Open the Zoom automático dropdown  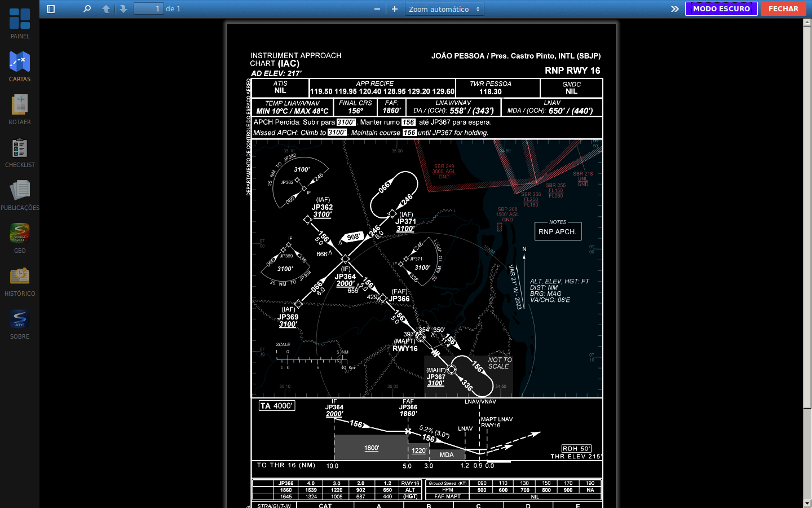pos(444,9)
